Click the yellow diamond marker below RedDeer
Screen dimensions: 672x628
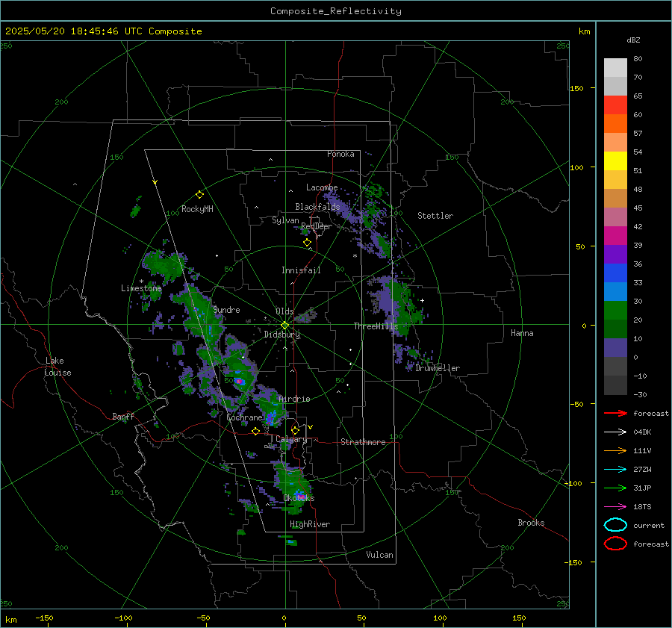307,243
